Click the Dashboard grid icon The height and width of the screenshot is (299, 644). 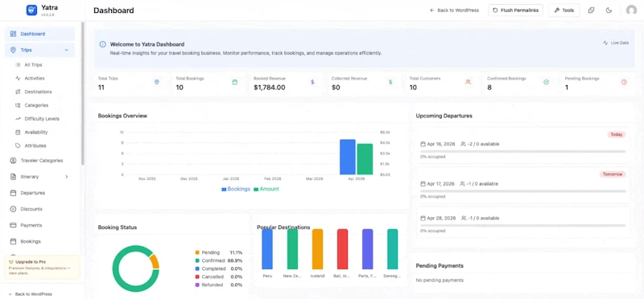[x=13, y=34]
